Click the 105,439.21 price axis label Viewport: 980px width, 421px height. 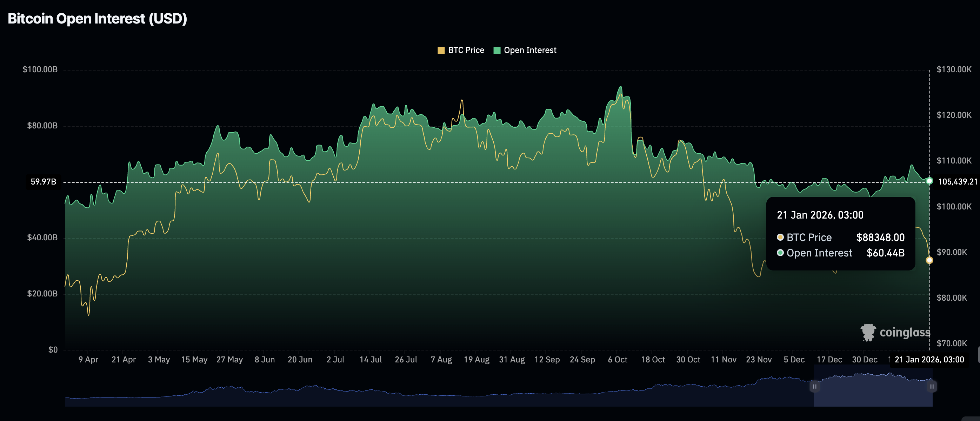coord(957,182)
